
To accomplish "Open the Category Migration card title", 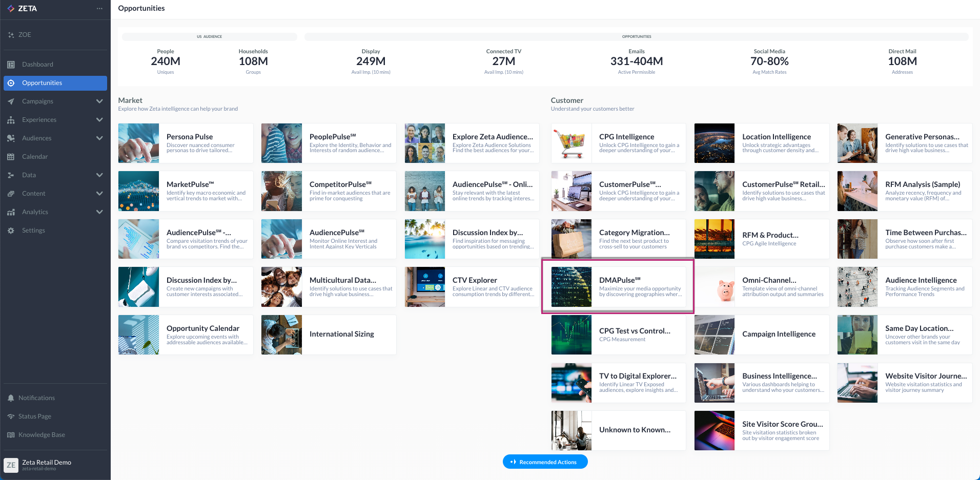I will click(x=635, y=233).
